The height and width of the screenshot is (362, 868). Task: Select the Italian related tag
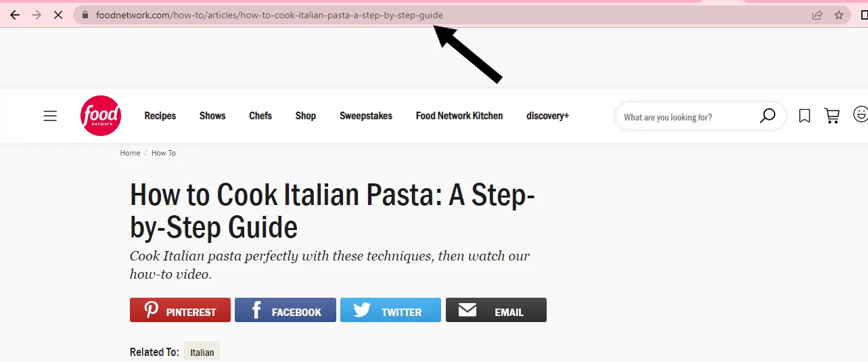click(x=202, y=352)
